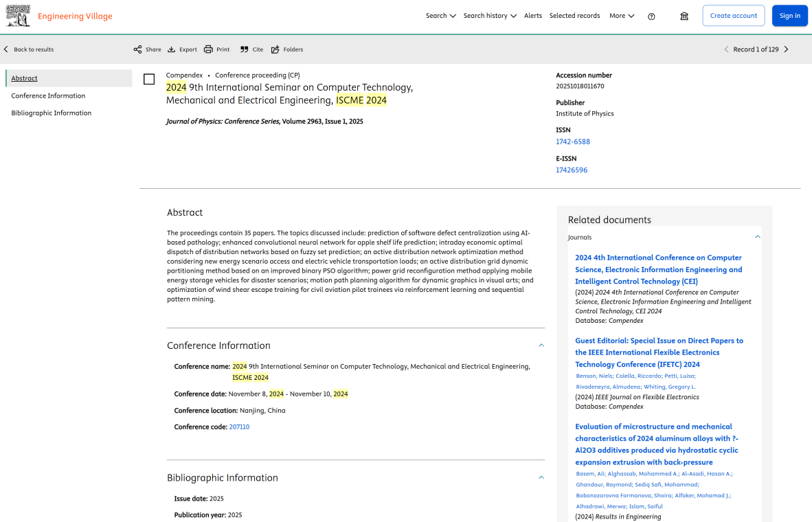Open E-ISSN link 17426596

tap(571, 170)
